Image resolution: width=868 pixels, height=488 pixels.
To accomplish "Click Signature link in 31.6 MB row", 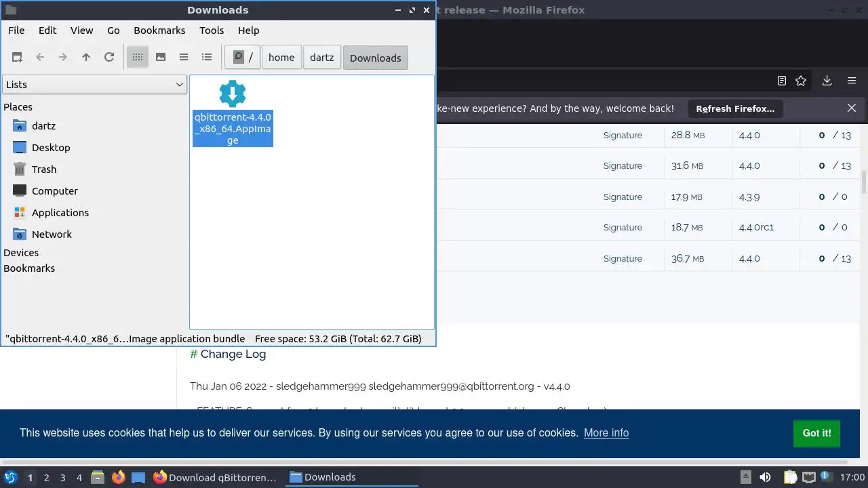I will (x=623, y=165).
